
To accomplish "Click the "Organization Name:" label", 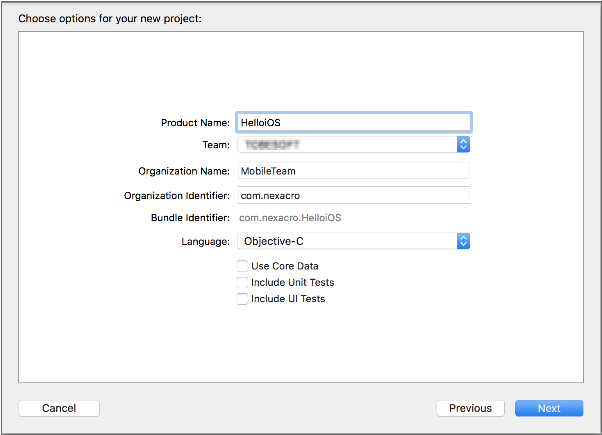I will [x=184, y=171].
